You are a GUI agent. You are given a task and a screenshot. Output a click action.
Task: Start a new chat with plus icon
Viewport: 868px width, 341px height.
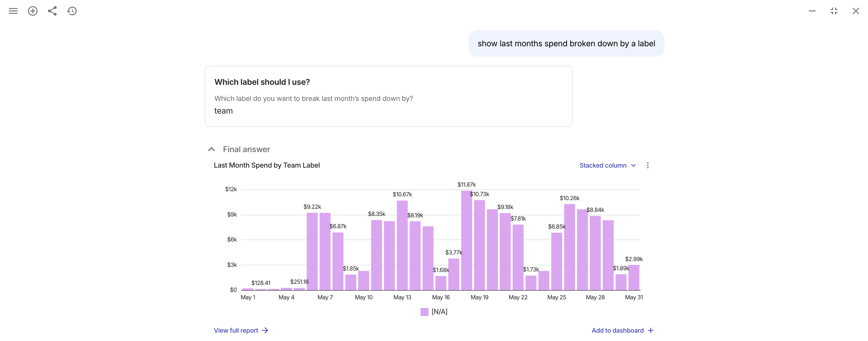coord(33,11)
